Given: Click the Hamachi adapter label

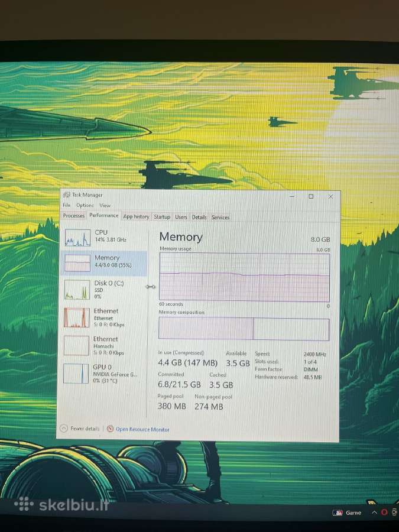Looking at the screenshot, I should [x=103, y=346].
